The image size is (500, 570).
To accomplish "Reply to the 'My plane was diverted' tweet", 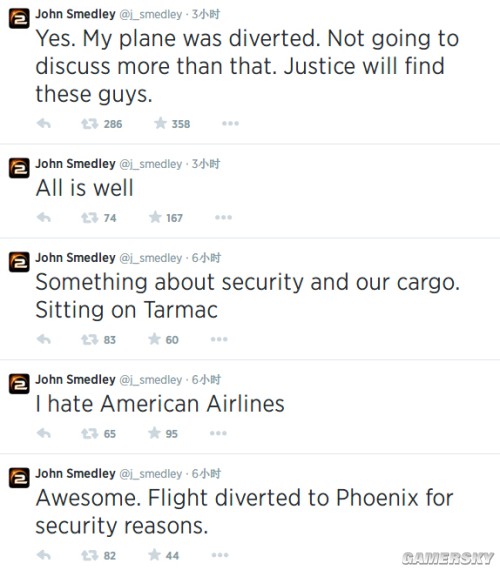I will click(44, 124).
